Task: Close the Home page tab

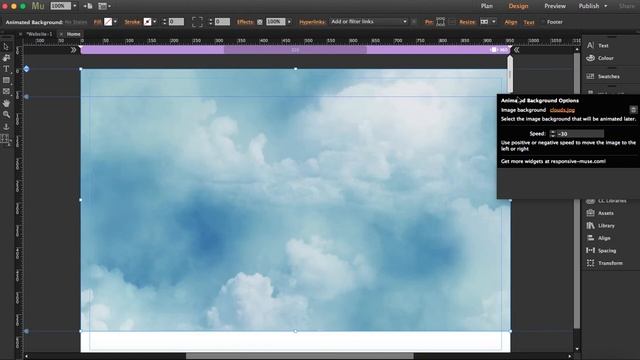Action: pos(61,34)
